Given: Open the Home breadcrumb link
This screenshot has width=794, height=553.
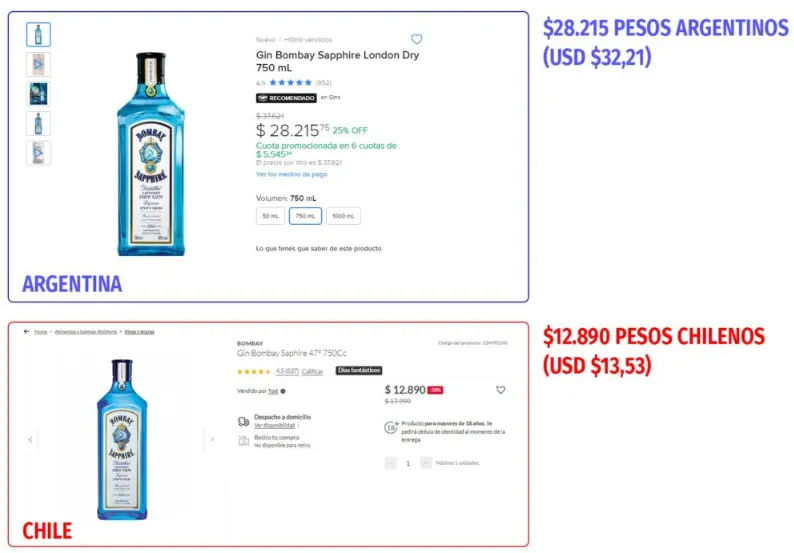Looking at the screenshot, I should pyautogui.click(x=41, y=331).
